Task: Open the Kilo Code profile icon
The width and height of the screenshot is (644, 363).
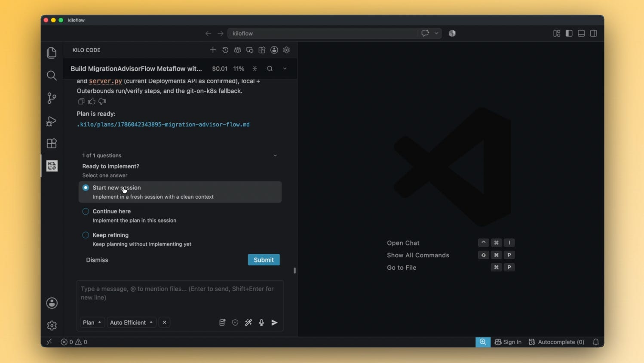Action: 274,50
